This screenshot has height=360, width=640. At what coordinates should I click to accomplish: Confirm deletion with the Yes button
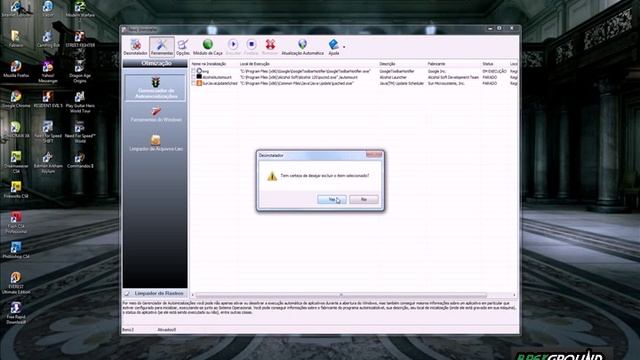click(332, 200)
